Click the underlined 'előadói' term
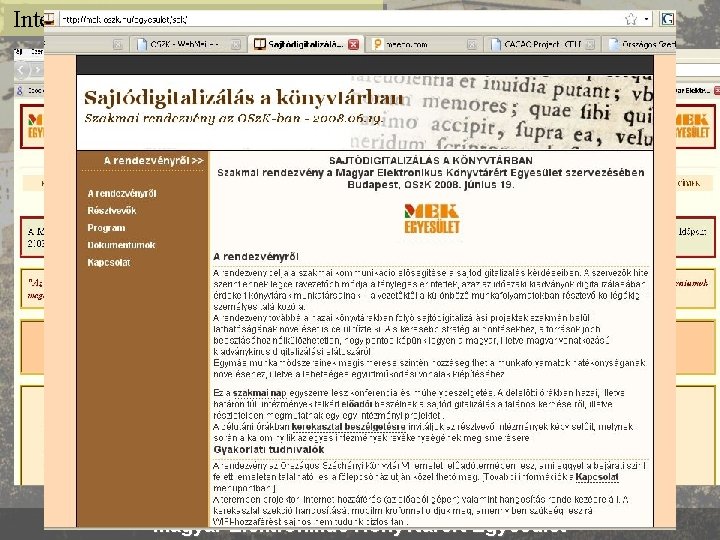This screenshot has width=720, height=540. 357,405
